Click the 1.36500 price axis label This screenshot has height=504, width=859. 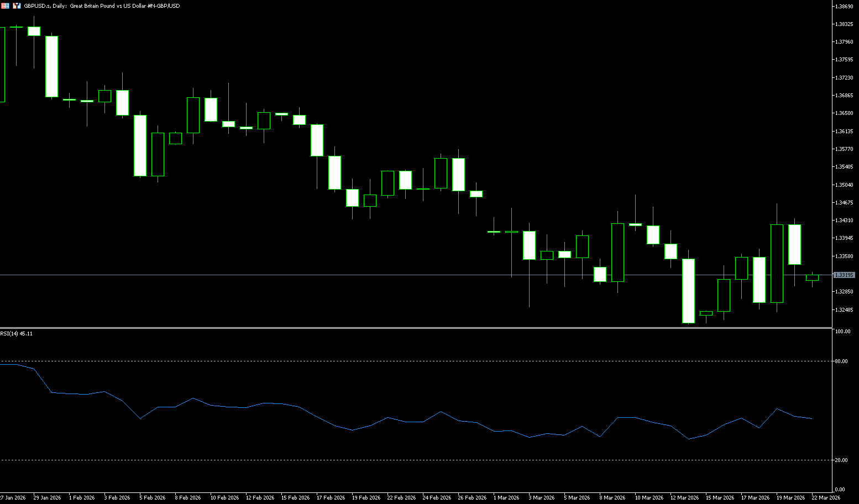844,113
